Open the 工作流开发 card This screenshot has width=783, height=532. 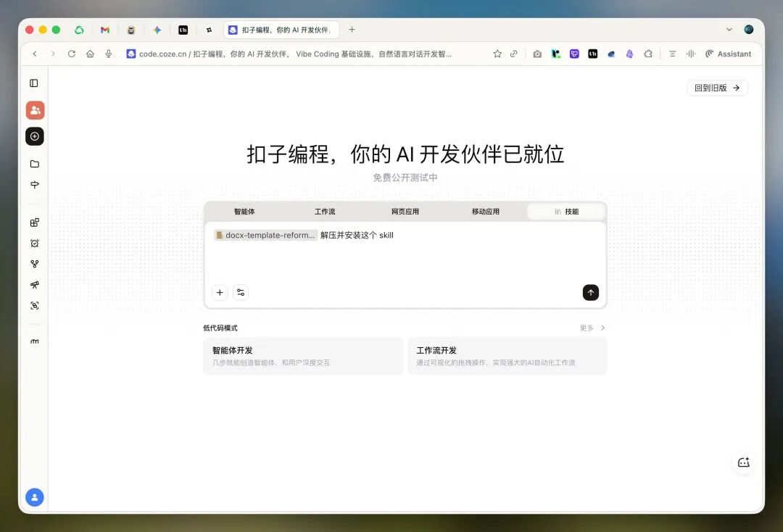point(507,356)
